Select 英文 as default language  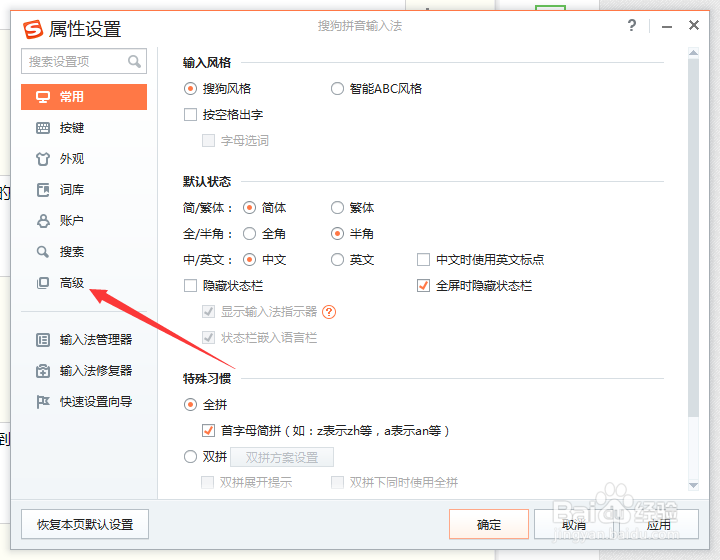pos(337,260)
